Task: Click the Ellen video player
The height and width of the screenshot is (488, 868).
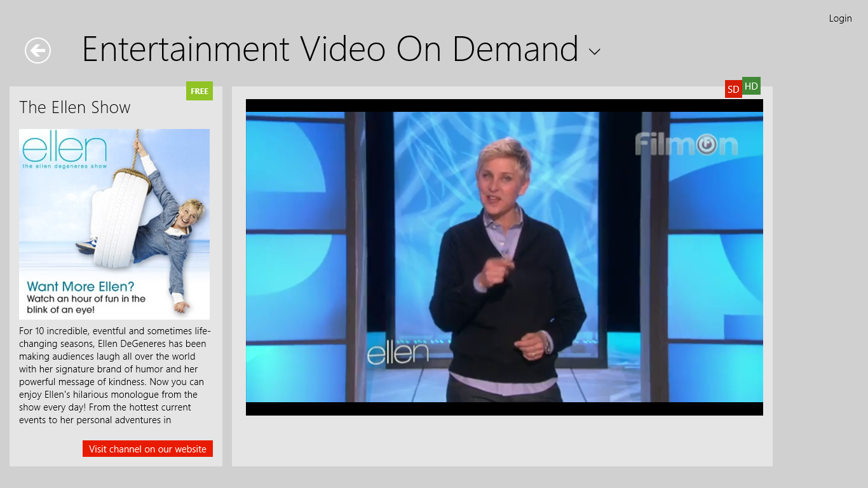Action: click(x=505, y=257)
